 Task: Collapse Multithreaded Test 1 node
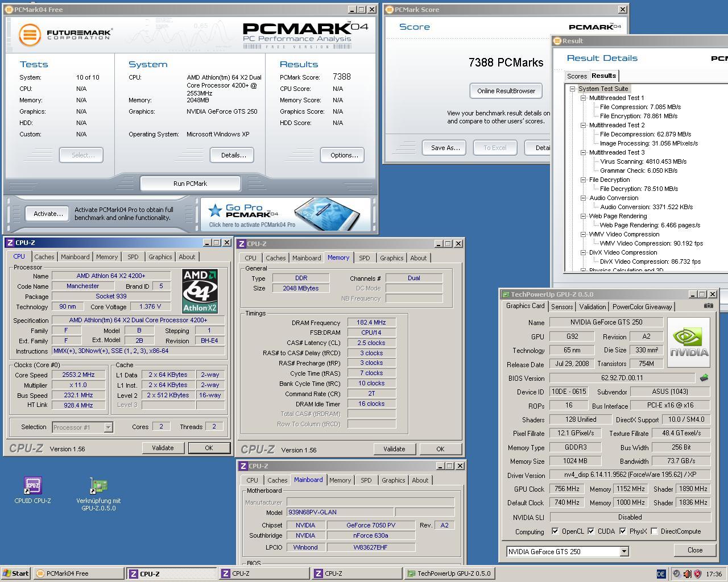(583, 98)
